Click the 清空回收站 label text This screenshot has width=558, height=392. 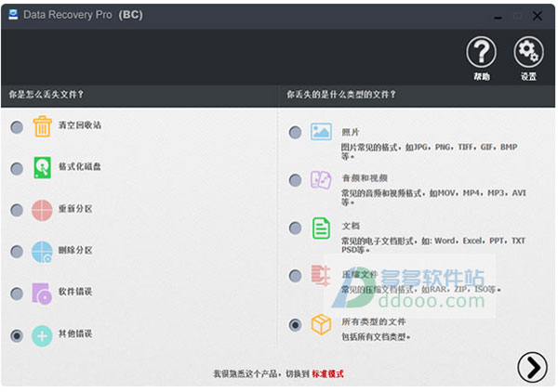click(x=80, y=125)
